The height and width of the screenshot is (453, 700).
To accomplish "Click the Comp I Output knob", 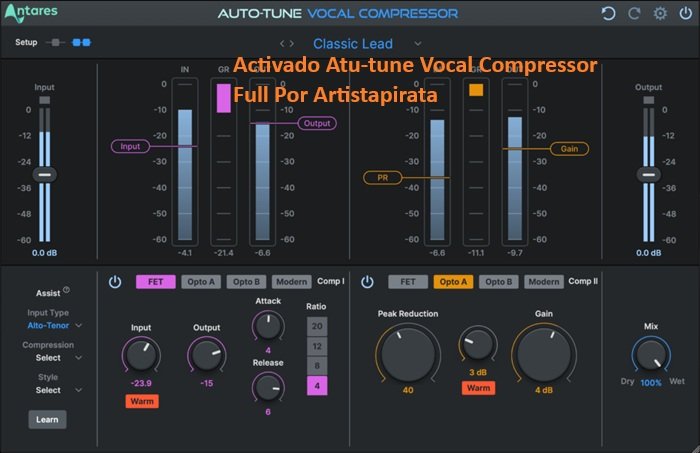I will coord(207,355).
